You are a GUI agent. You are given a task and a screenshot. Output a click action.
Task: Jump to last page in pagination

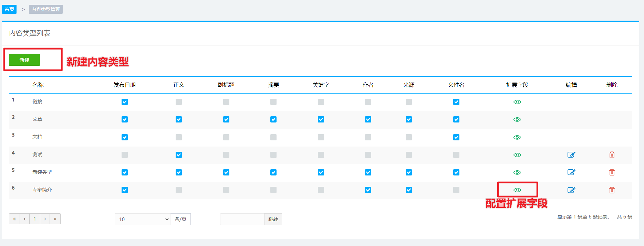click(55, 219)
